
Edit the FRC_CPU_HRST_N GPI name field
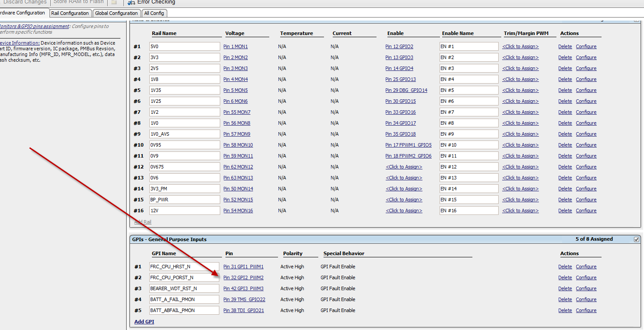(184, 267)
